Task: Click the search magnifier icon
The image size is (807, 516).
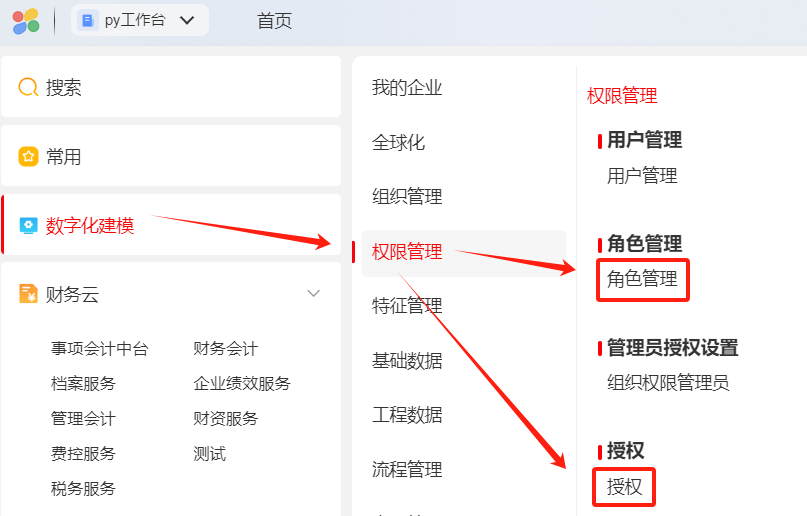Action: point(28,88)
